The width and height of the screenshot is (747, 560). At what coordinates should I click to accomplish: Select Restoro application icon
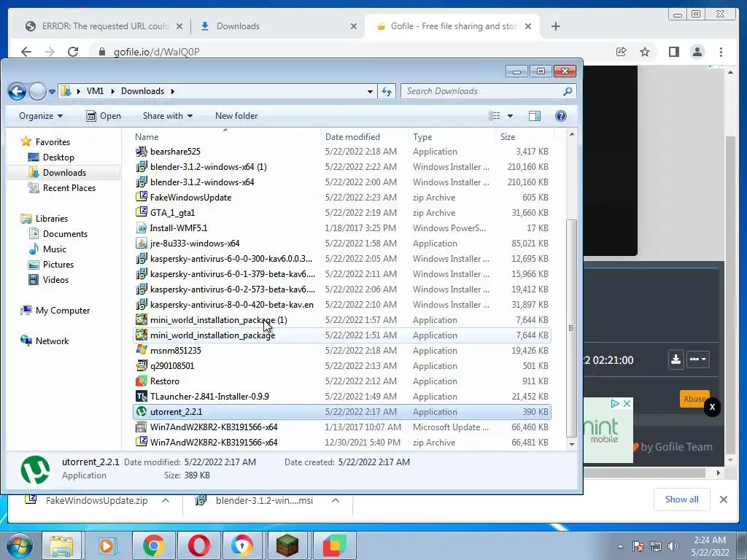141,381
